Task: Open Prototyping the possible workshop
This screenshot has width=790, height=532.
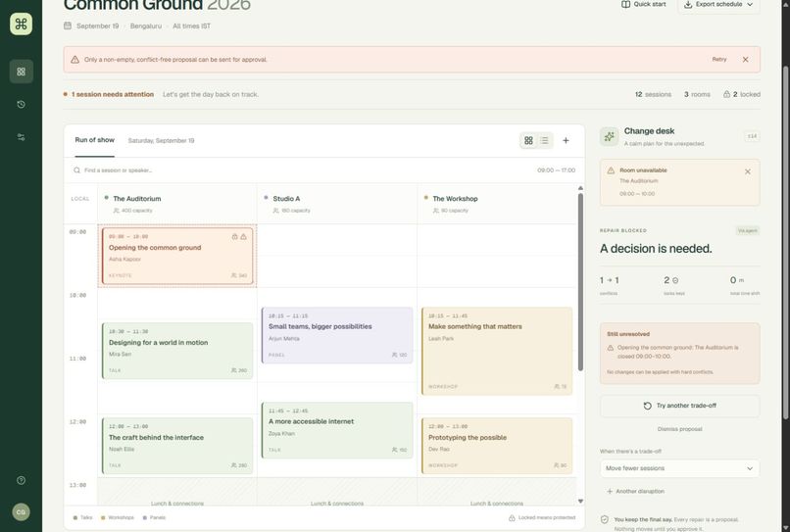Action: [497, 446]
